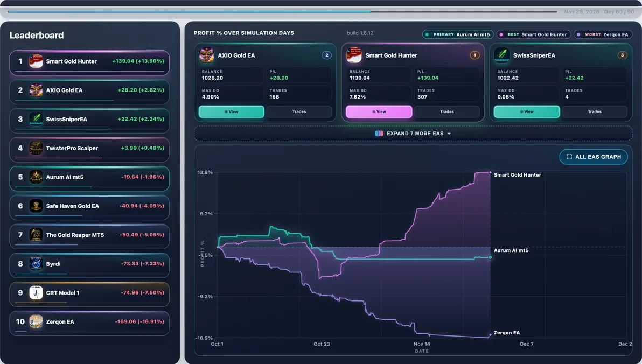Click rank badge 3 on SwissSniperEA card
This screenshot has width=642, height=364.
click(x=623, y=55)
